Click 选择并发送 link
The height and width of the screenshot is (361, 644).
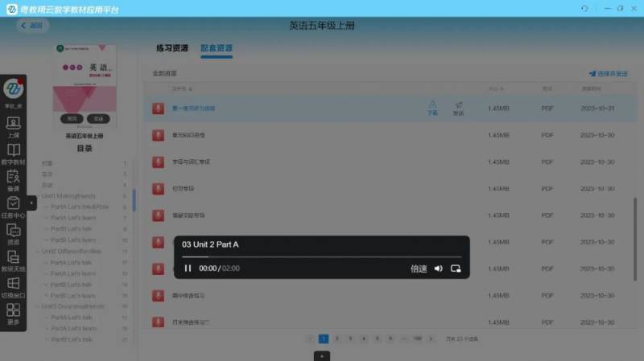point(609,73)
